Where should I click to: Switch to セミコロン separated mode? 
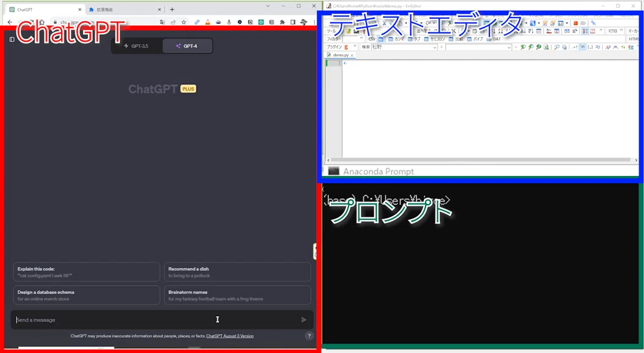pos(434,39)
